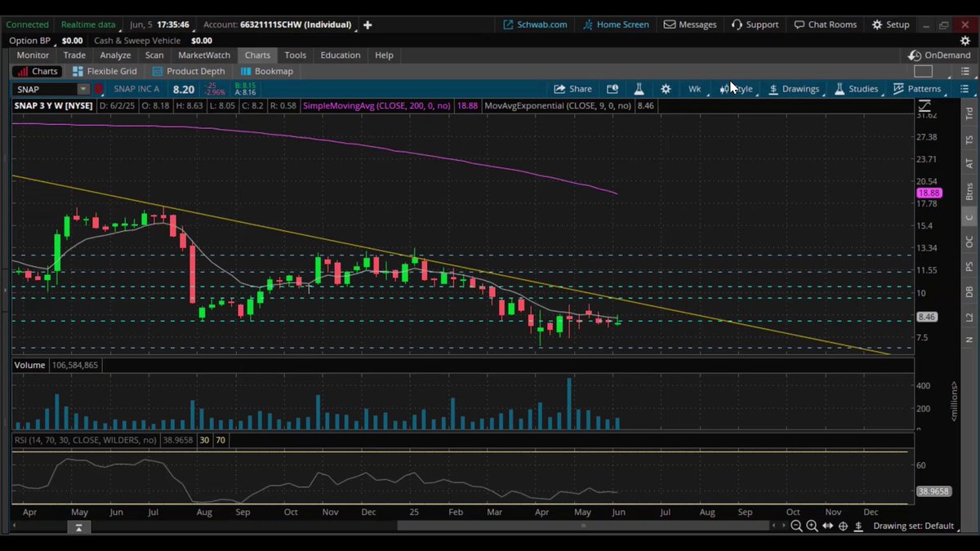Screen dimensions: 980x551
Task: Open the Trd sidebar gadget tab
Action: point(969,114)
